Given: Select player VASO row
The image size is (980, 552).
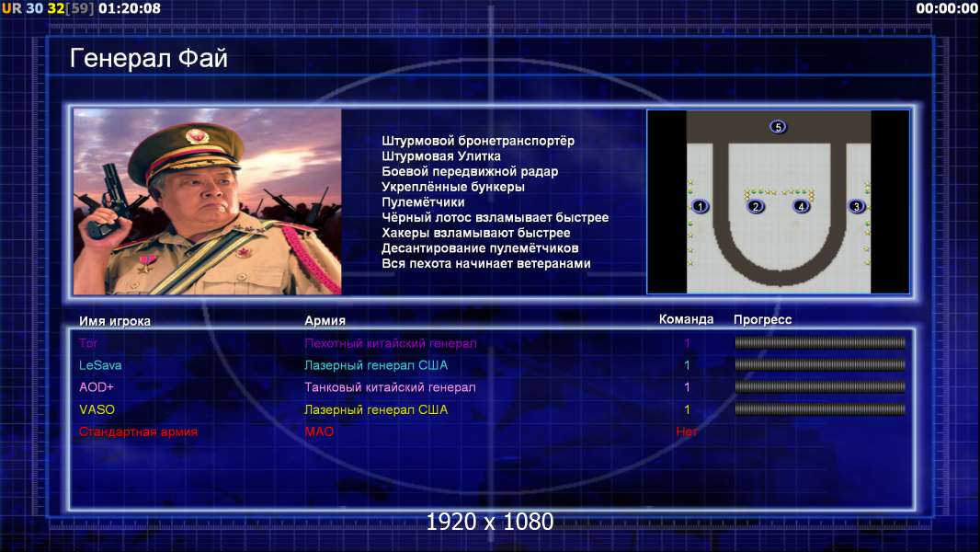Looking at the screenshot, I should 492,409.
